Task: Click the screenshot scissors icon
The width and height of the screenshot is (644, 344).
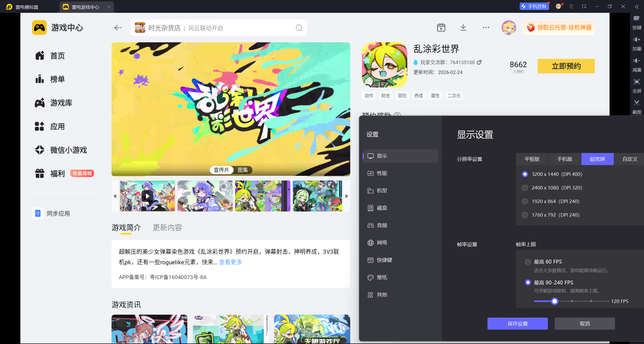Action: (636, 103)
